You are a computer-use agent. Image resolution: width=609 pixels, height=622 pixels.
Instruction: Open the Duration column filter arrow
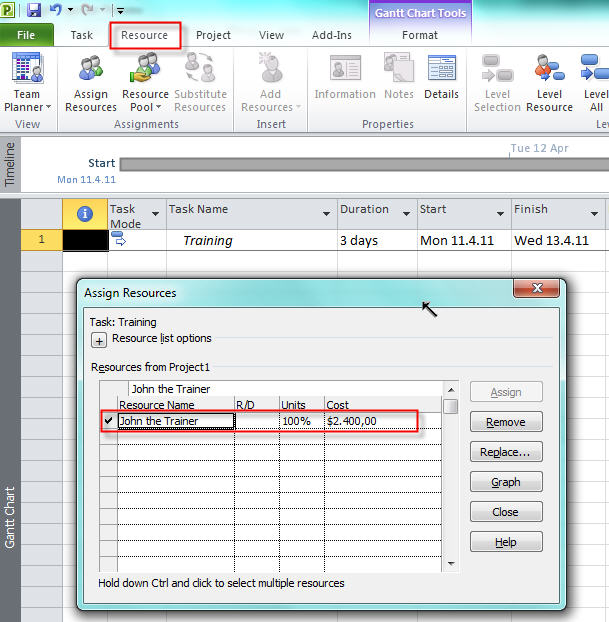coord(407,214)
